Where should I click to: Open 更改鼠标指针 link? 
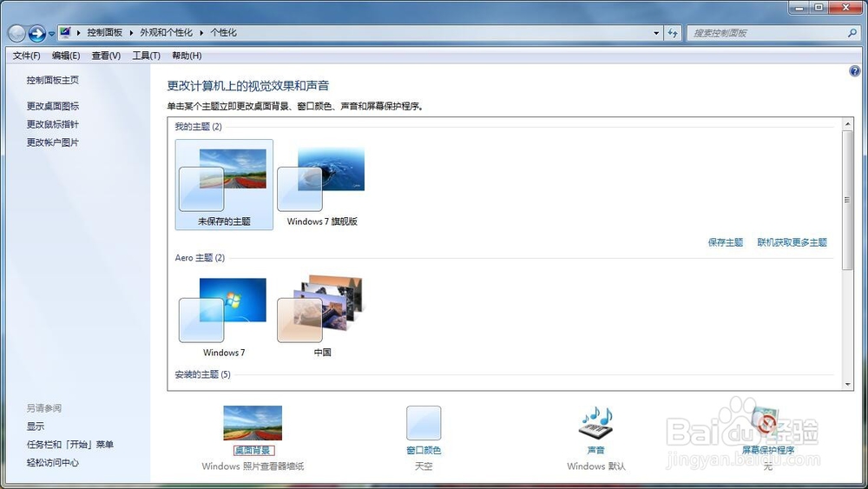[x=53, y=124]
